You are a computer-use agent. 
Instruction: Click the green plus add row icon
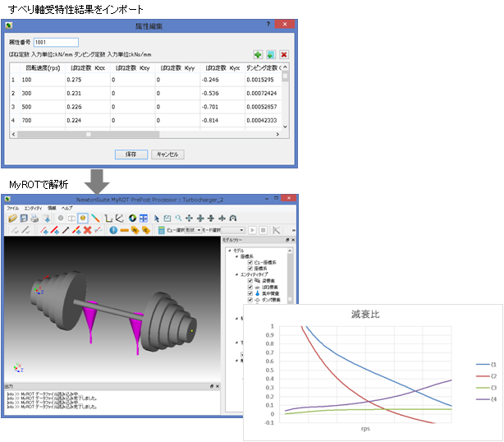tap(258, 55)
